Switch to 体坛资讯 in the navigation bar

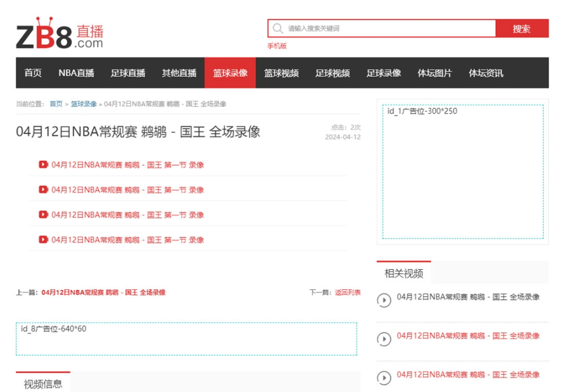[486, 73]
